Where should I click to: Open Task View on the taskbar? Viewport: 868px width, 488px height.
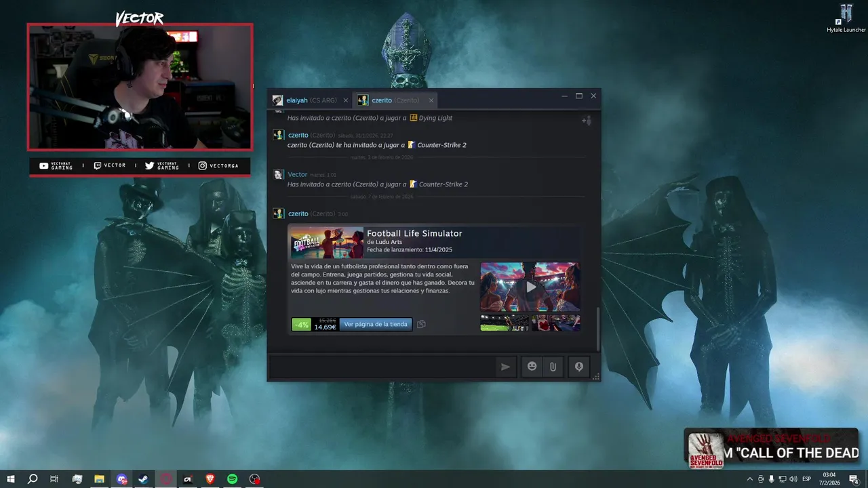[54, 479]
